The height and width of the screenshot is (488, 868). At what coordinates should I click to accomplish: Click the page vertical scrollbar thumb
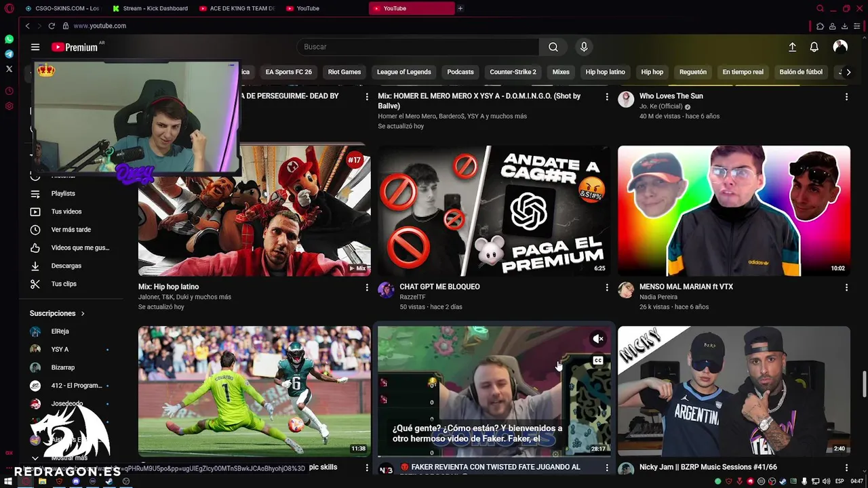pos(864,384)
